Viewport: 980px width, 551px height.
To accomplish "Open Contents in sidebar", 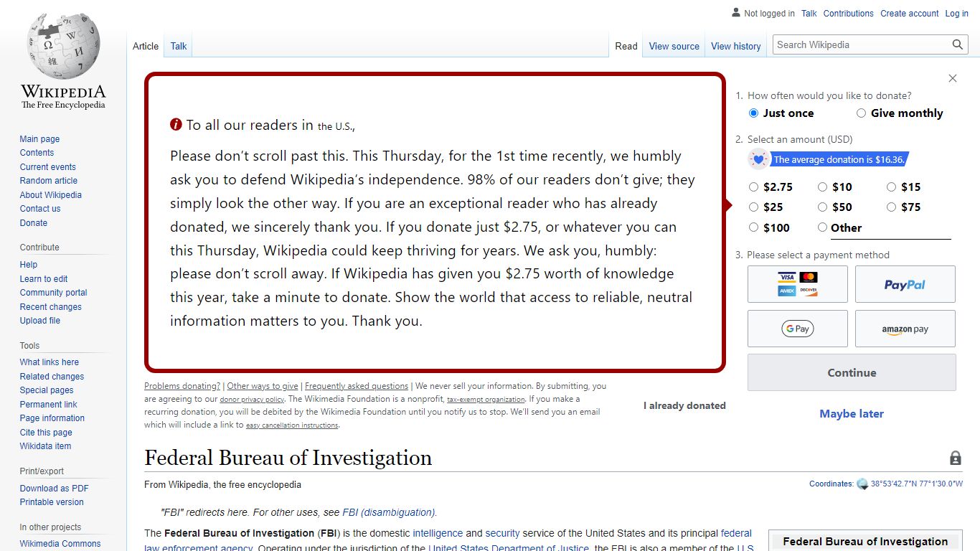I will pos(37,153).
